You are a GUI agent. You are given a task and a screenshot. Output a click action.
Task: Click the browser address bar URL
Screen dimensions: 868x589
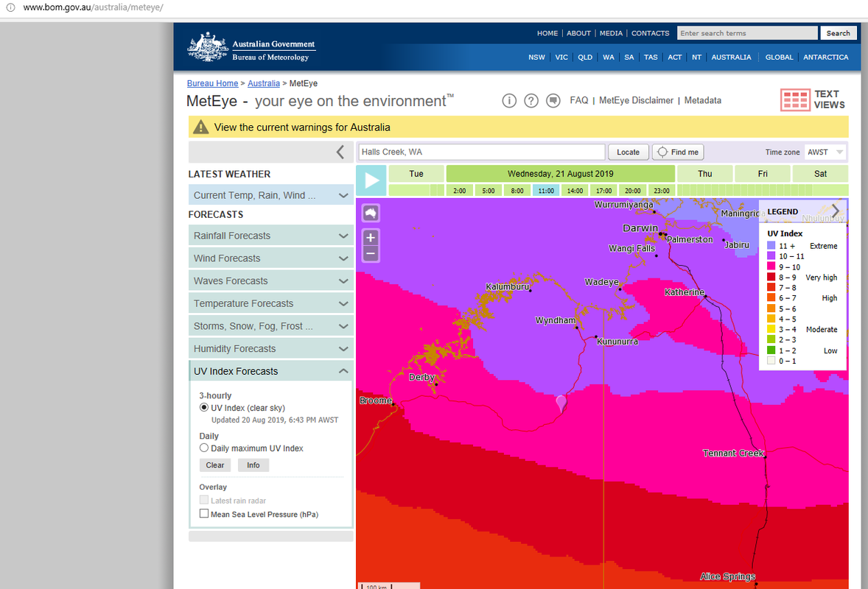pos(93,8)
